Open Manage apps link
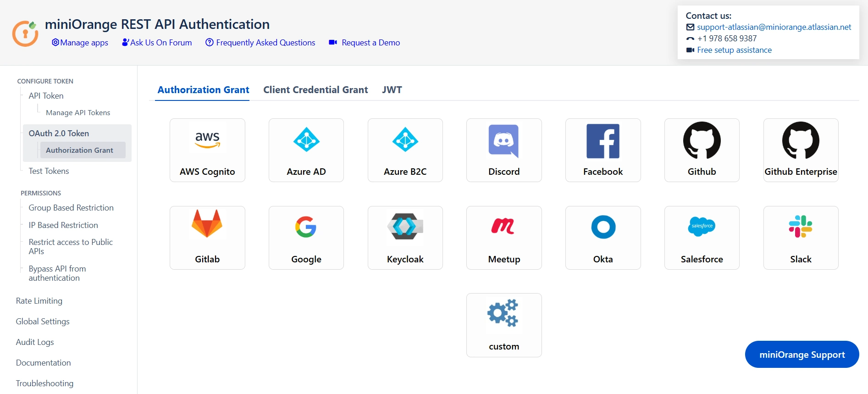The image size is (868, 394). (80, 43)
